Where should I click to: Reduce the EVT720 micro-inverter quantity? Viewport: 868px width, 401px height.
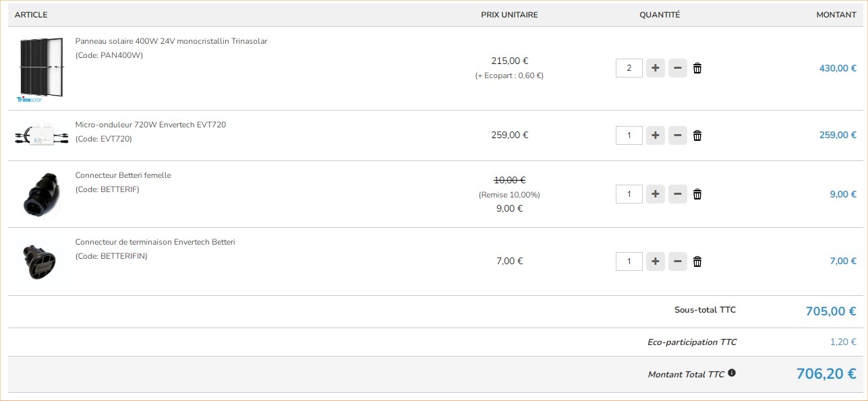tap(677, 135)
